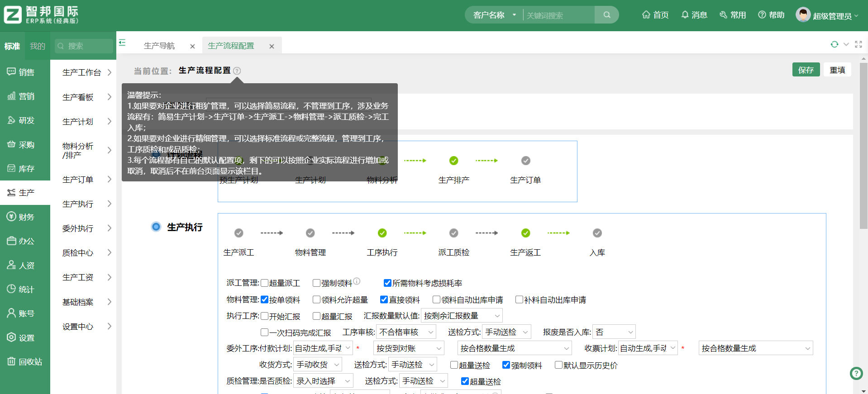Open 常用 frequently used tools
The width and height of the screenshot is (868, 394).
coord(733,15)
